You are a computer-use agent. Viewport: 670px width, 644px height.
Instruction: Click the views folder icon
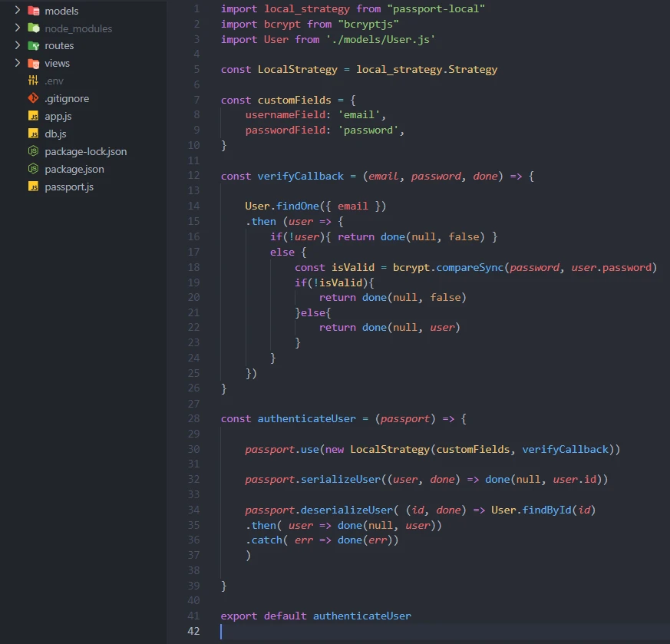[32, 63]
